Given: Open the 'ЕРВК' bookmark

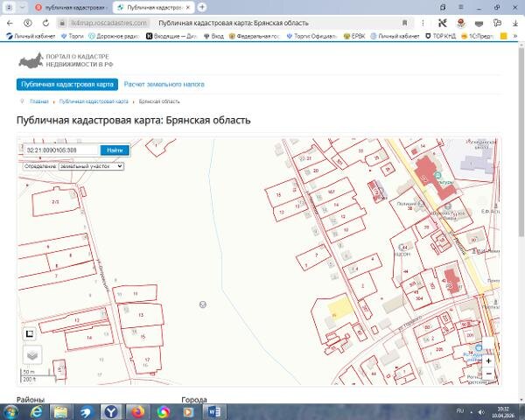Looking at the screenshot, I should (x=354, y=36).
